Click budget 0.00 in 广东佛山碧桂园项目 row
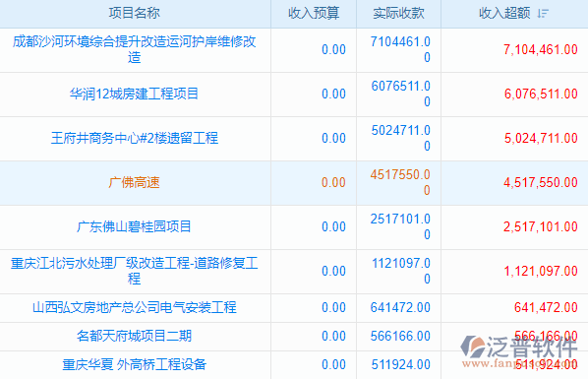The width and height of the screenshot is (588, 379). pyautogui.click(x=333, y=226)
